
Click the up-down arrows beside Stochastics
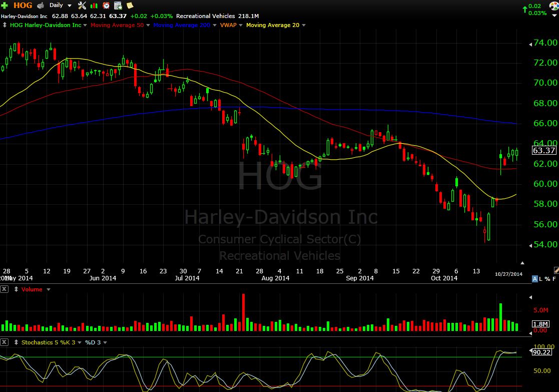tap(16, 342)
